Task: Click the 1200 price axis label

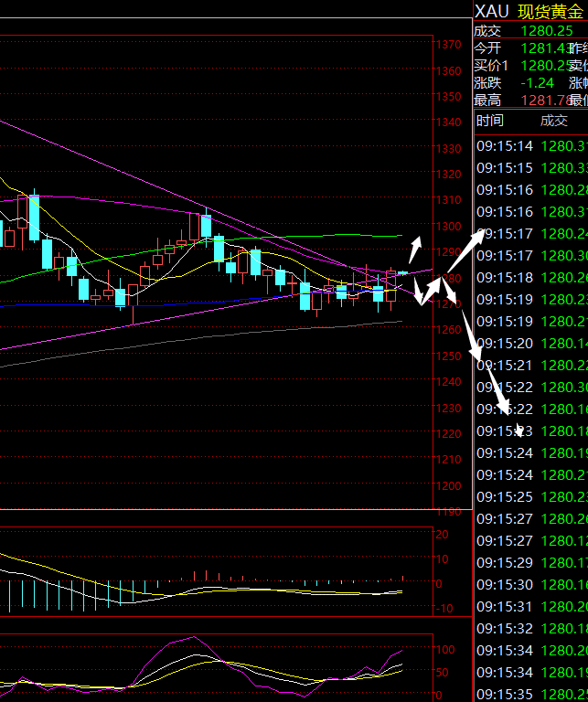Action: click(448, 486)
